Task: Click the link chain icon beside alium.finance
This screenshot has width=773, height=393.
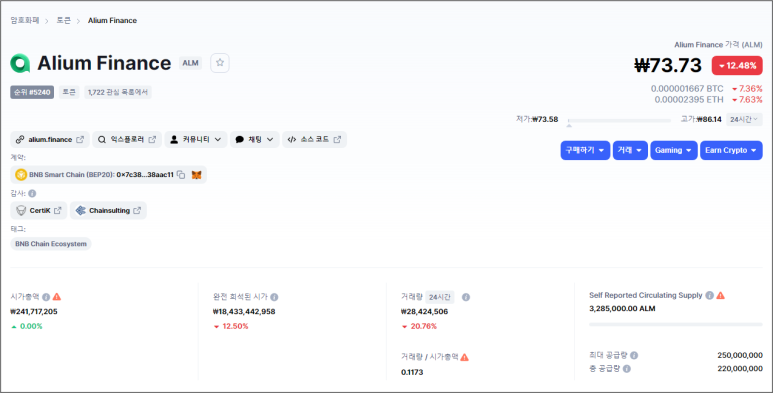Action: point(20,140)
